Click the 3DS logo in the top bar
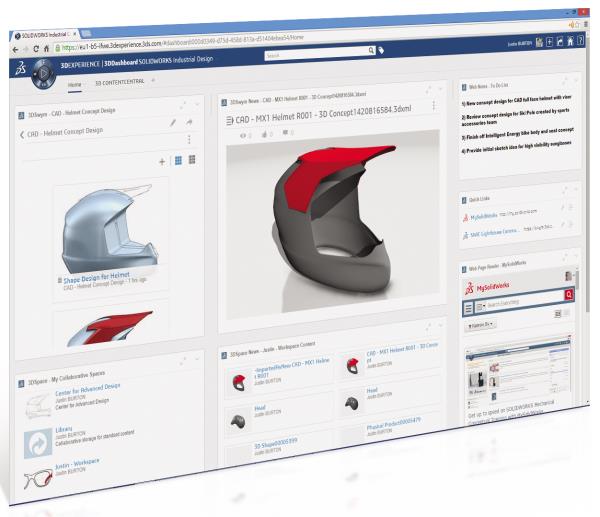The width and height of the screenshot is (600, 517). [21, 68]
